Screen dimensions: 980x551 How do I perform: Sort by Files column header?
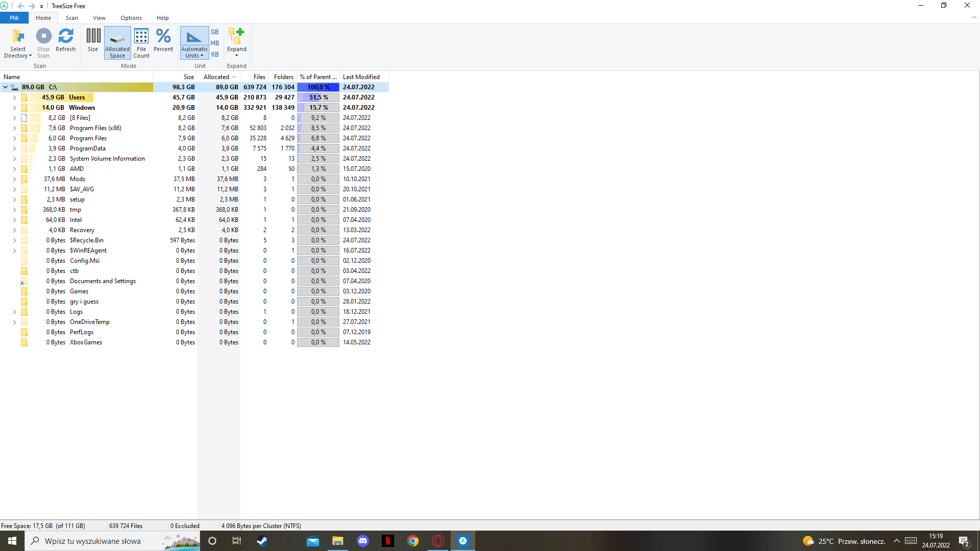pos(259,77)
